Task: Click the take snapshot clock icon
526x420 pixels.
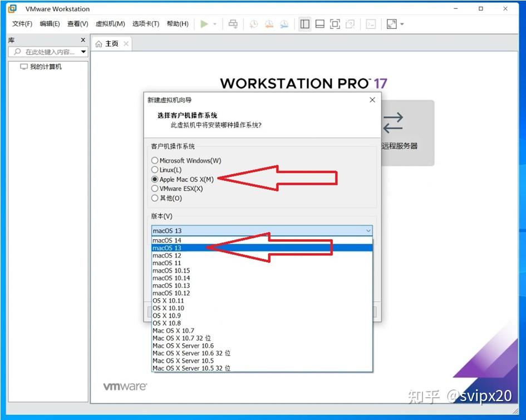Action: pos(254,24)
